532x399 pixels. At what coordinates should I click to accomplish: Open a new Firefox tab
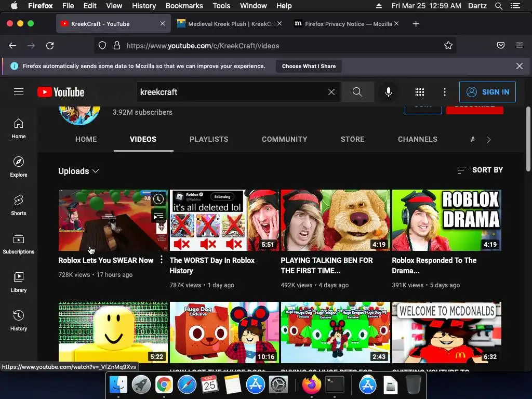(x=416, y=24)
